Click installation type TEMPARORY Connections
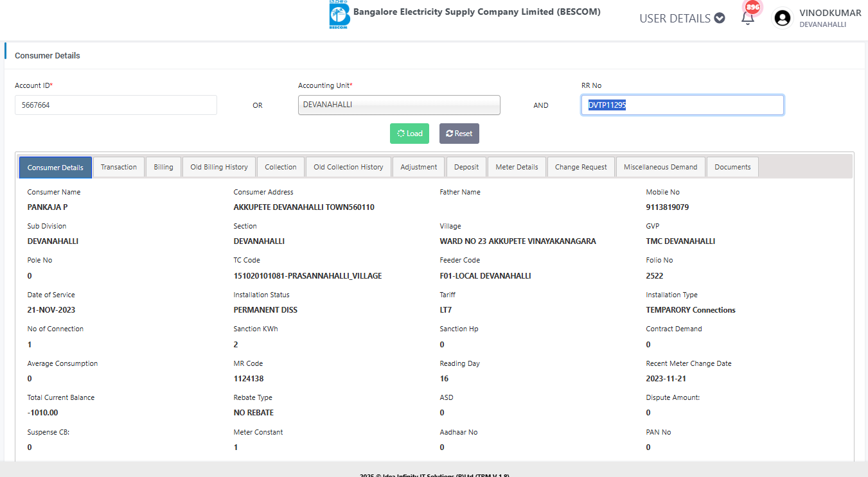868x477 pixels. (x=691, y=310)
